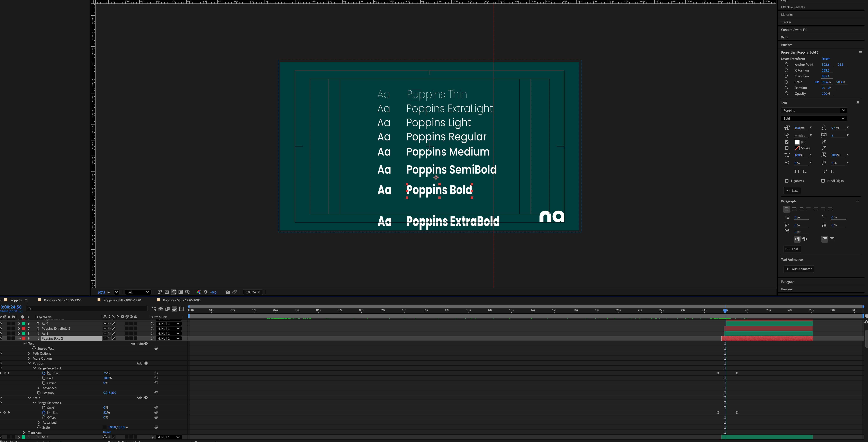
Task: Click the Region of Interest icon
Action: point(181,292)
